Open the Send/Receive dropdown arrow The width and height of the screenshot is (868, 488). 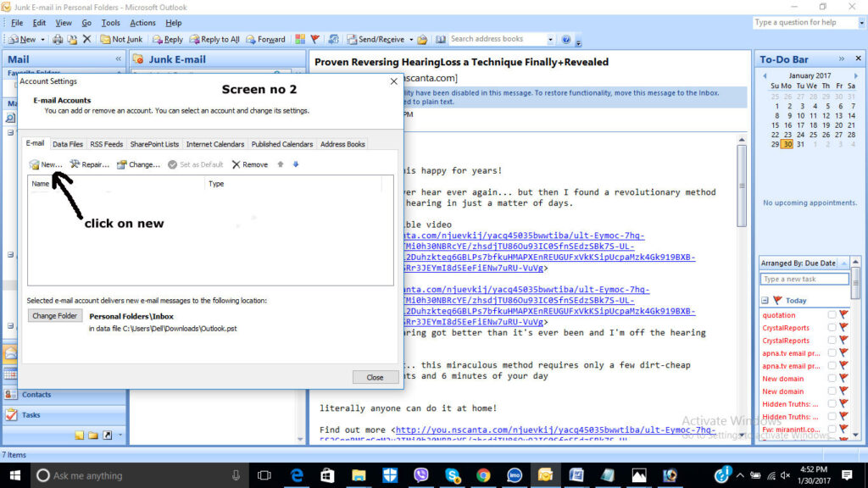[x=412, y=39]
